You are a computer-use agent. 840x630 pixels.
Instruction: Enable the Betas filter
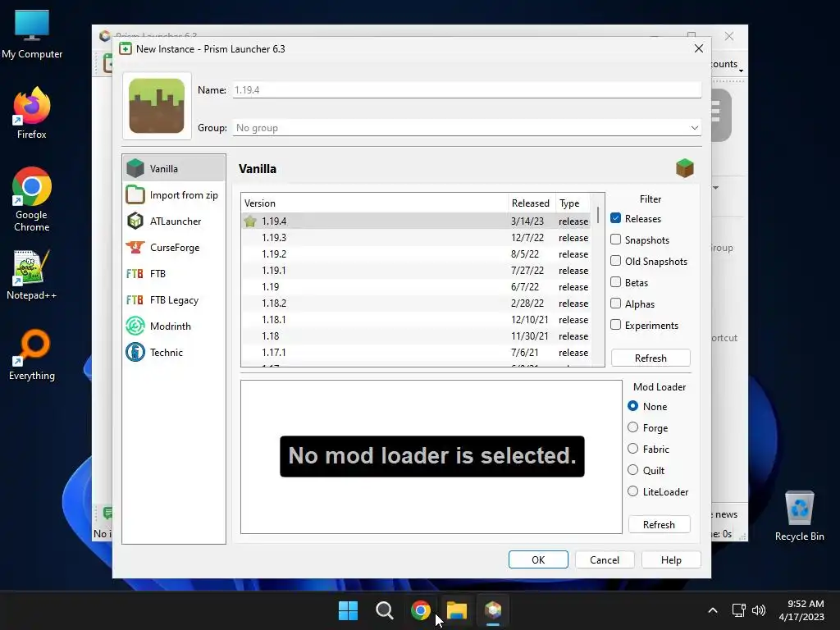(615, 282)
